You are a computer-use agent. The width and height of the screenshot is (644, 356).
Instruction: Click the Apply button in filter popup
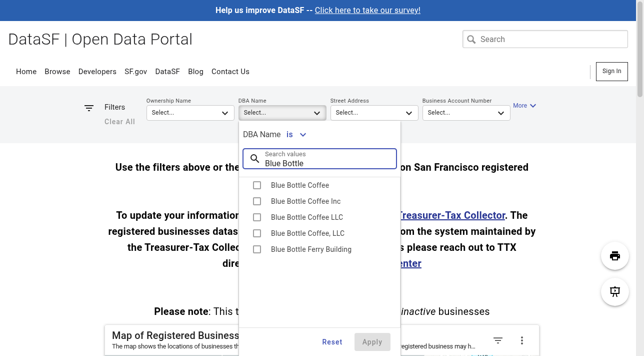pyautogui.click(x=372, y=342)
